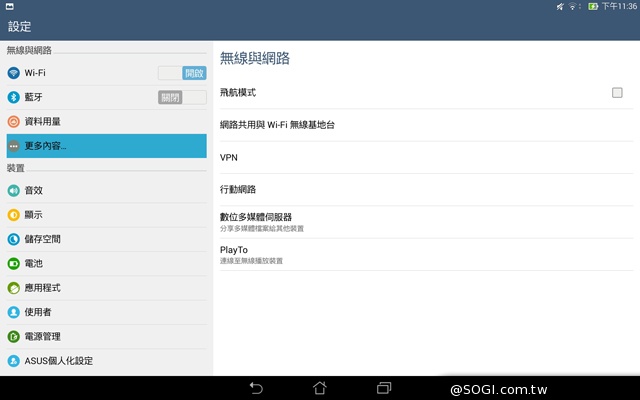
Task: Tap the battery icon beside 電池
Action: point(13,264)
